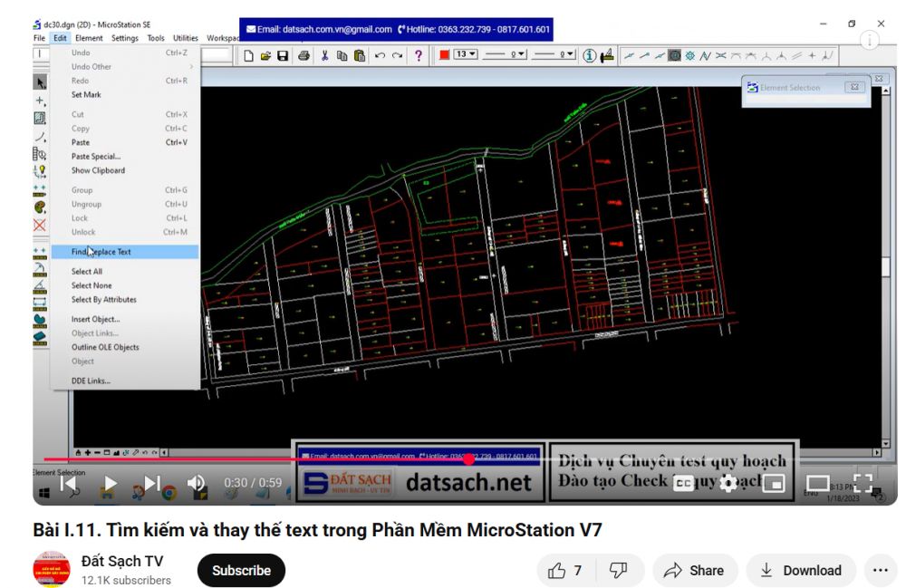This screenshot has height=588, width=906.
Task: Play the video
Action: (x=111, y=484)
